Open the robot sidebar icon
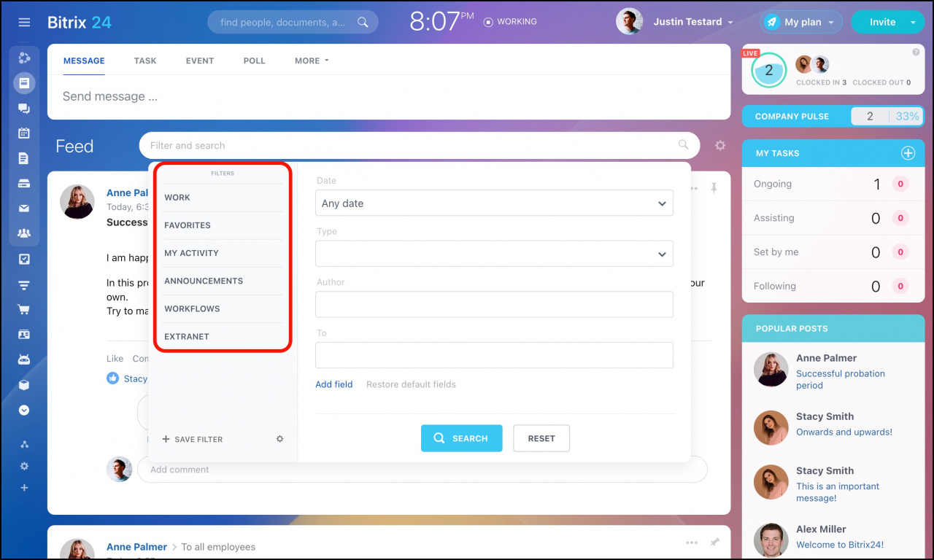Image resolution: width=934 pixels, height=560 pixels. point(24,359)
